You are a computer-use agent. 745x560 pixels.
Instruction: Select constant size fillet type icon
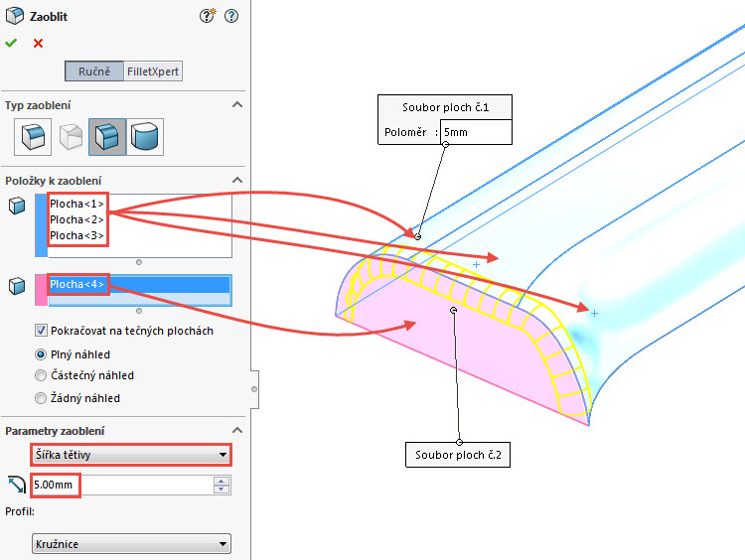(x=33, y=137)
